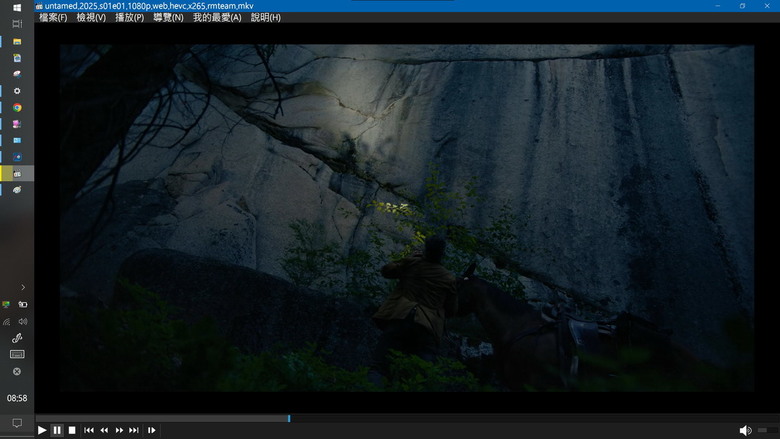Screen dimensions: 780x439
Task: Launch Google Chrome from taskbar
Action: (x=17, y=107)
